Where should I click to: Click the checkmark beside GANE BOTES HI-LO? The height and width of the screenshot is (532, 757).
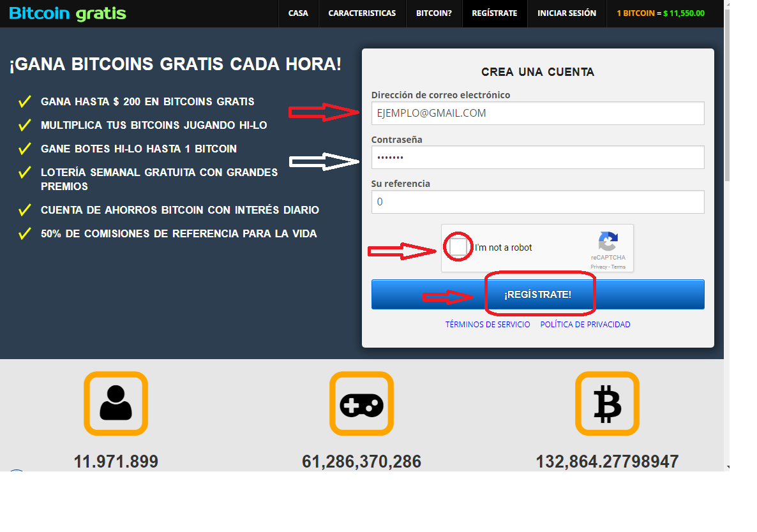25,149
